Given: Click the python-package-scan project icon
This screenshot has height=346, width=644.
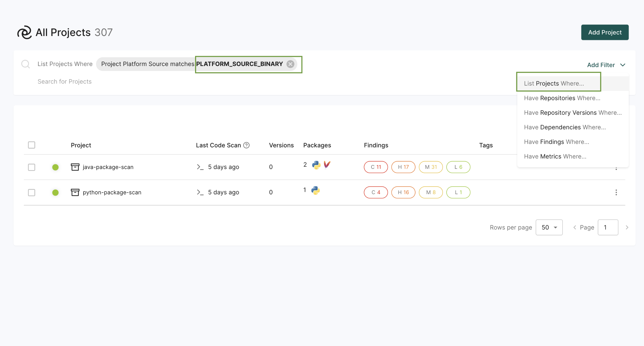Looking at the screenshot, I should pos(75,192).
